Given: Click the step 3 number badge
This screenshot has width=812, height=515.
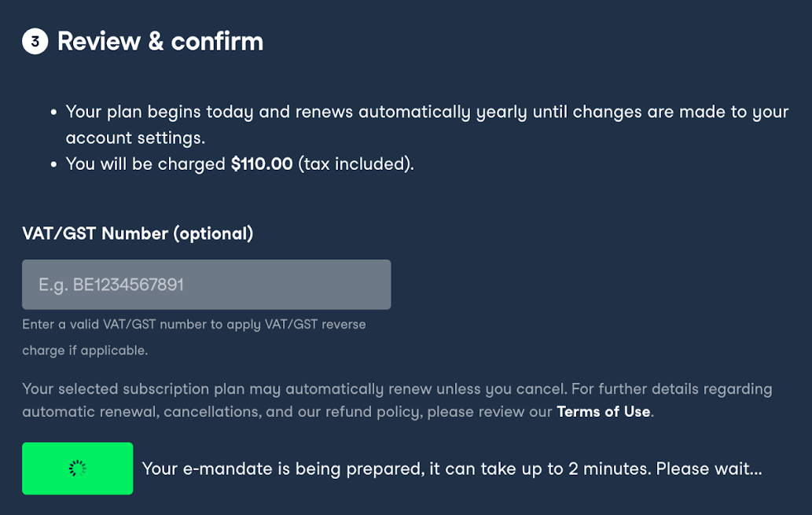Looking at the screenshot, I should click(35, 42).
